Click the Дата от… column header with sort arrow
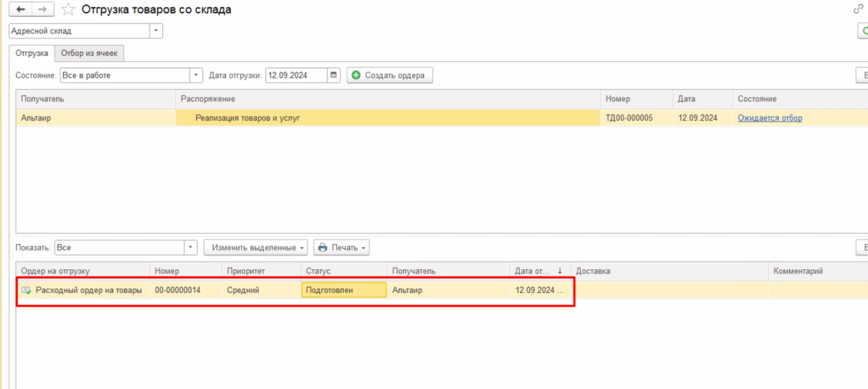The height and width of the screenshot is (389, 868). (x=540, y=271)
